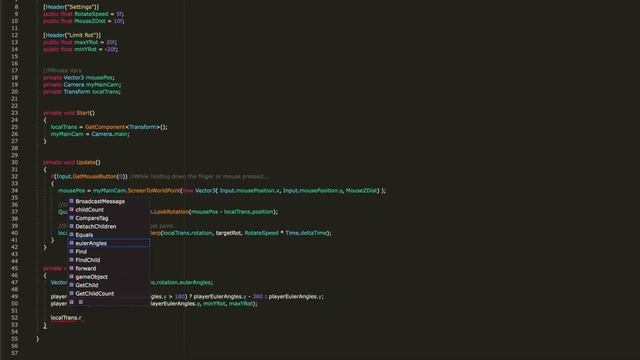Click Time.deltaTime expression
640x360 pixels.
[x=307, y=233]
